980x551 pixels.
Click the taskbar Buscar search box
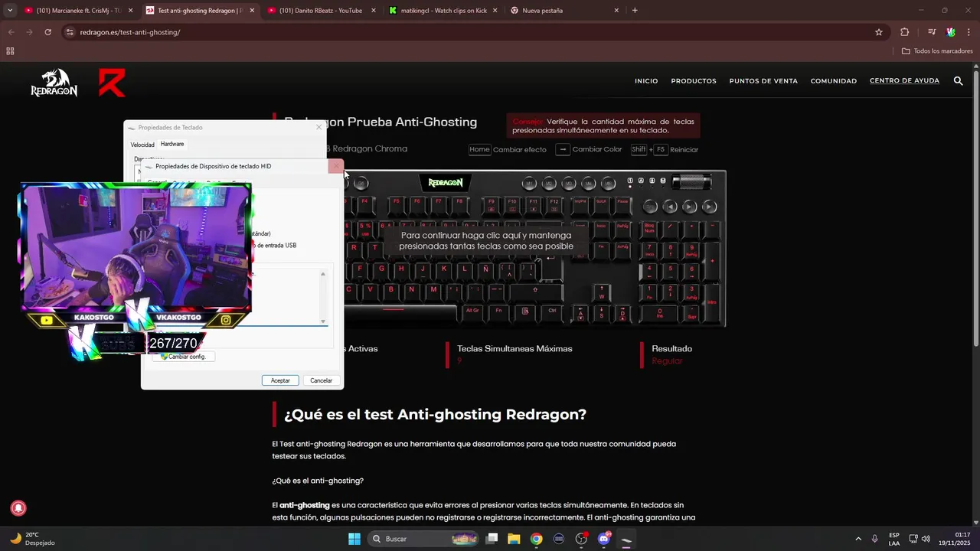pyautogui.click(x=424, y=539)
